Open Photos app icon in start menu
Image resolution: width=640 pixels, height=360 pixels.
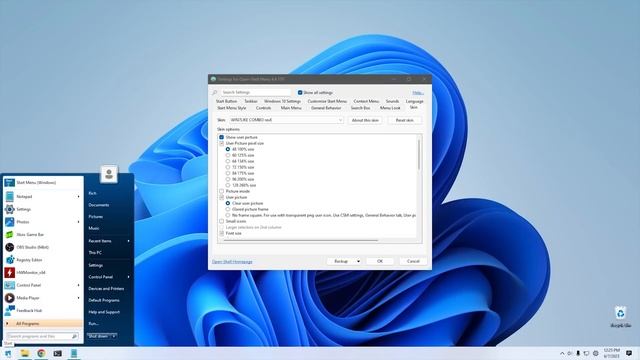click(x=9, y=222)
